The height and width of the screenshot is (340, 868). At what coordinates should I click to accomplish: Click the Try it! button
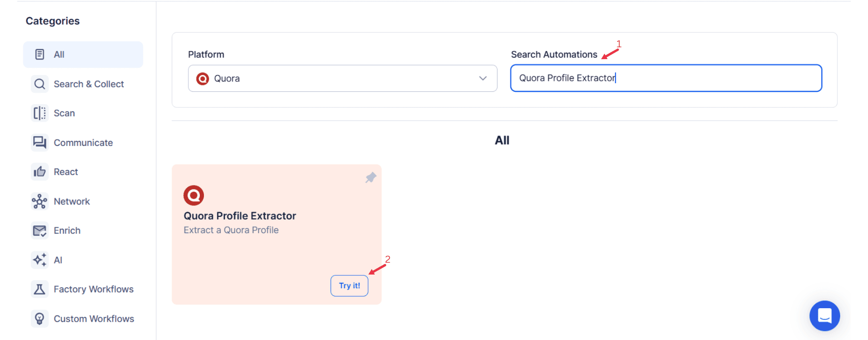(350, 285)
